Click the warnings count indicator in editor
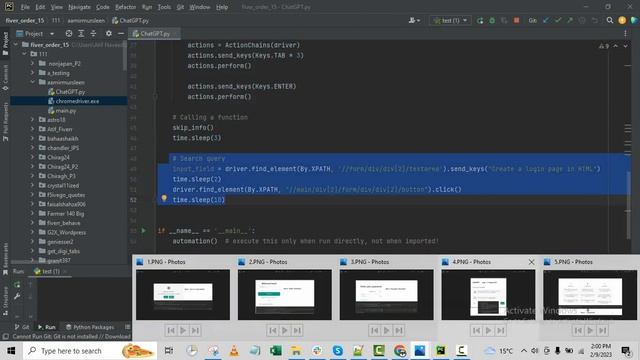Image resolution: width=640 pixels, height=360 pixels. [x=604, y=46]
